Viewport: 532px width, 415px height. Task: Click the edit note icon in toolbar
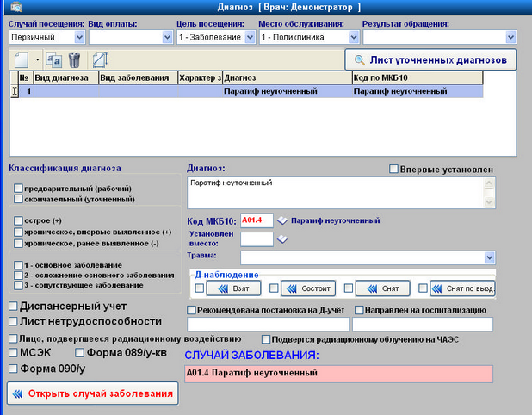(x=100, y=59)
